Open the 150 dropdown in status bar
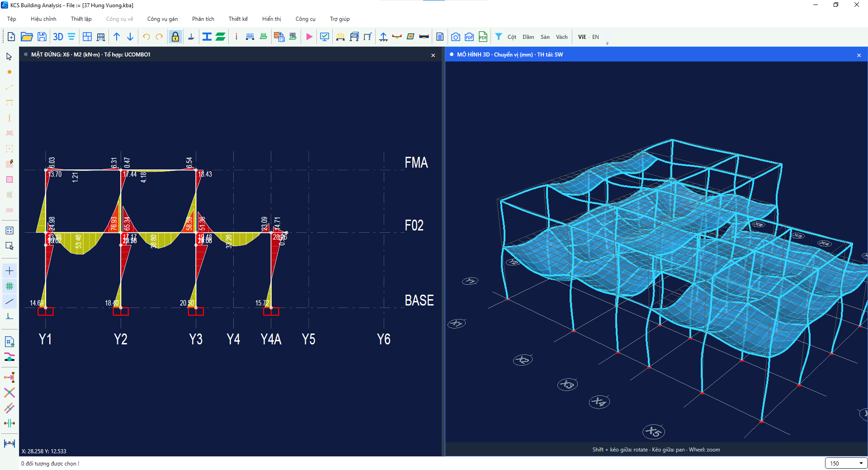This screenshot has height=470, width=868. point(846,463)
